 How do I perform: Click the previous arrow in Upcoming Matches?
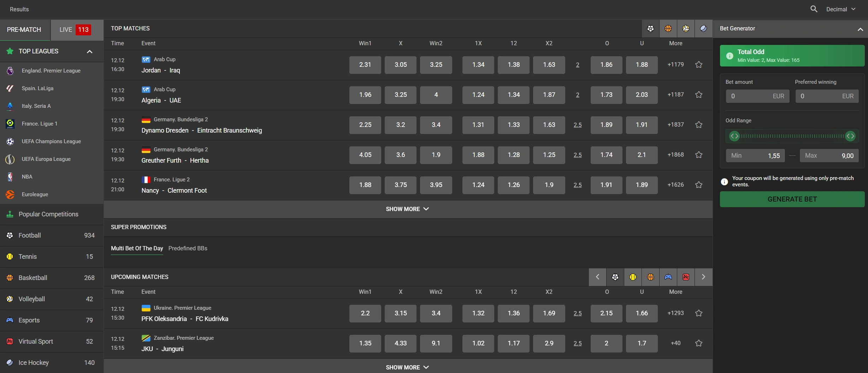(597, 277)
